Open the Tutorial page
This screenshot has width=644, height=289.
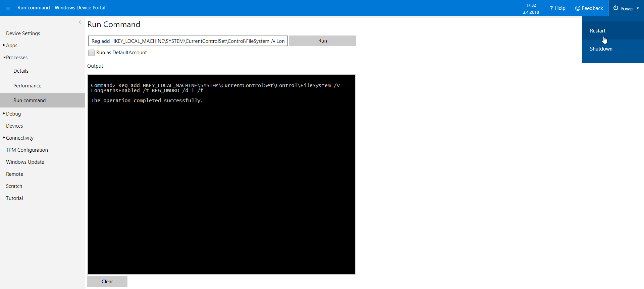pos(14,198)
